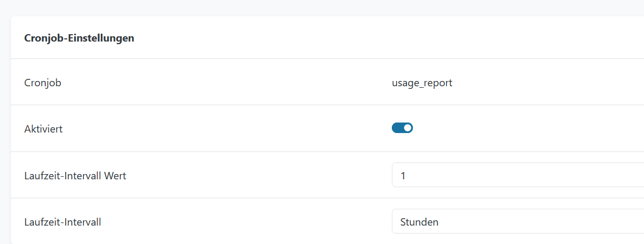Click the empty area right of value 1
The width and height of the screenshot is (644, 244).
[x=525, y=175]
